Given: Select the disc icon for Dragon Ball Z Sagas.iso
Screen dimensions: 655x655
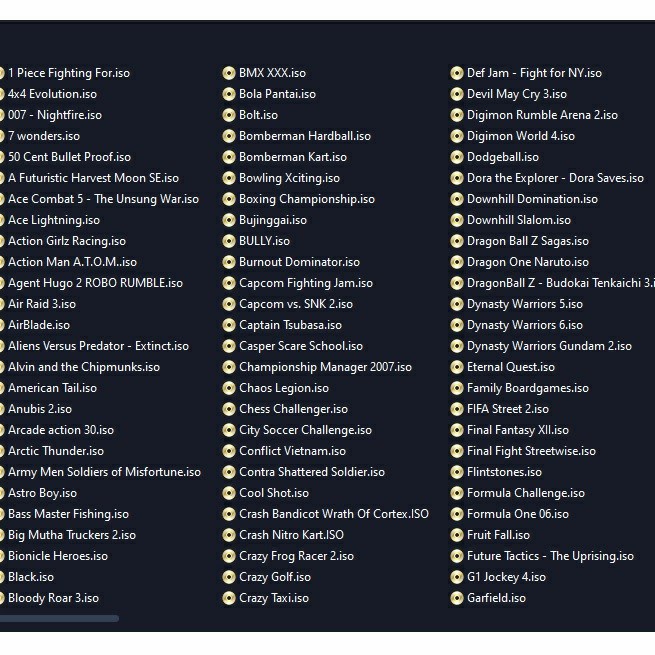Looking at the screenshot, I should 457,241.
